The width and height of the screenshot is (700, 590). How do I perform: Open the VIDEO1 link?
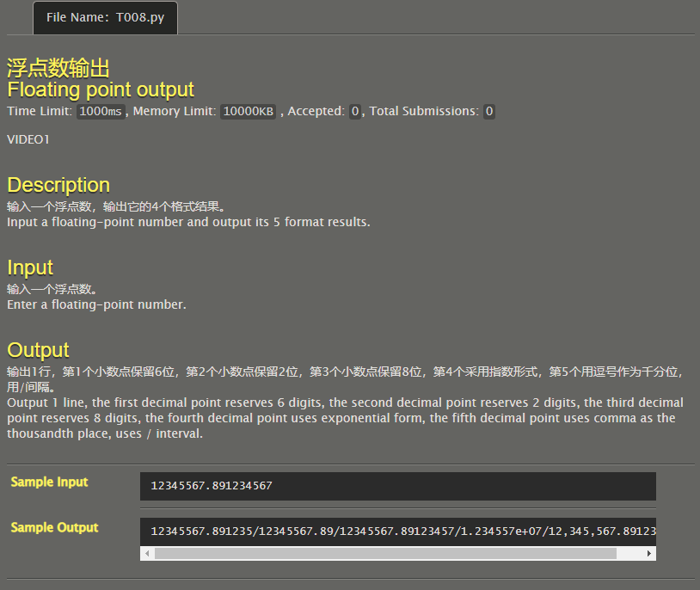(x=27, y=139)
